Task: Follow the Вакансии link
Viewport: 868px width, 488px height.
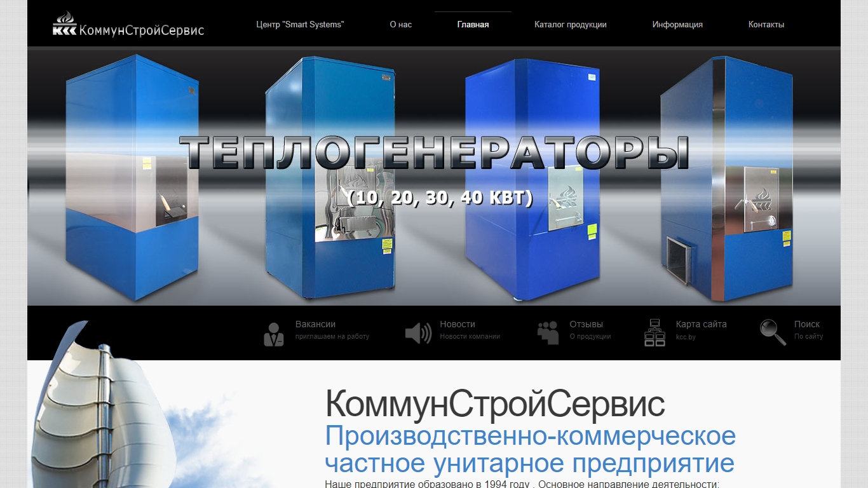Action: (x=315, y=324)
